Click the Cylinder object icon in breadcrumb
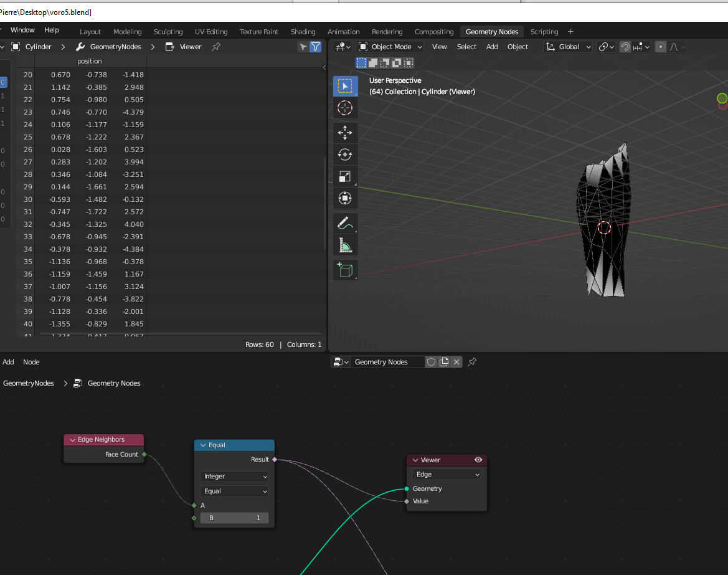Image resolution: width=728 pixels, height=575 pixels. [16, 47]
